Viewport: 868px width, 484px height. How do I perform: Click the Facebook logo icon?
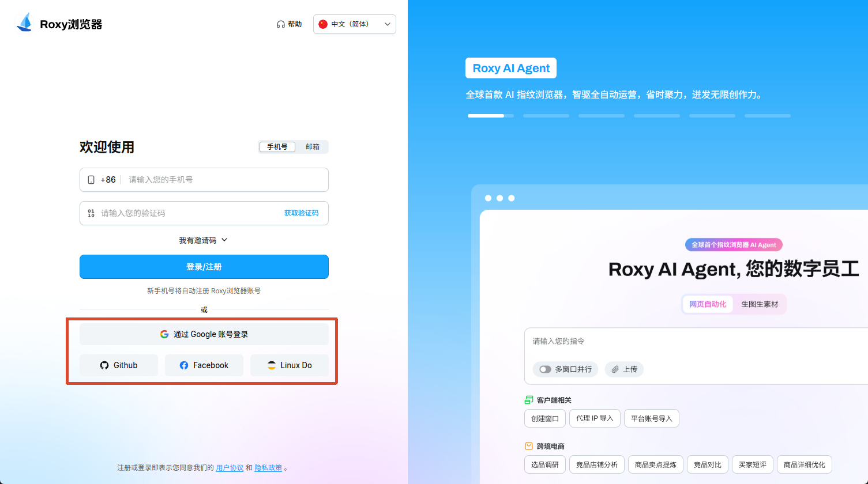click(x=184, y=365)
